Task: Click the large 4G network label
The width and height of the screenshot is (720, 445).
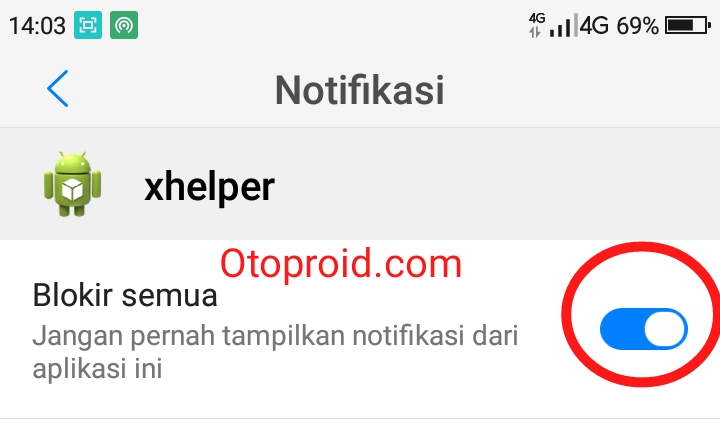Action: pos(594,25)
